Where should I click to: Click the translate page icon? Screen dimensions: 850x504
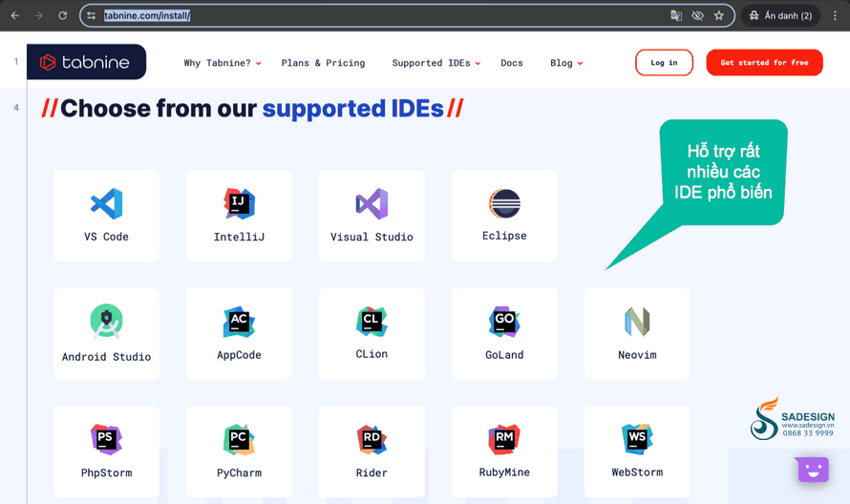pyautogui.click(x=676, y=15)
